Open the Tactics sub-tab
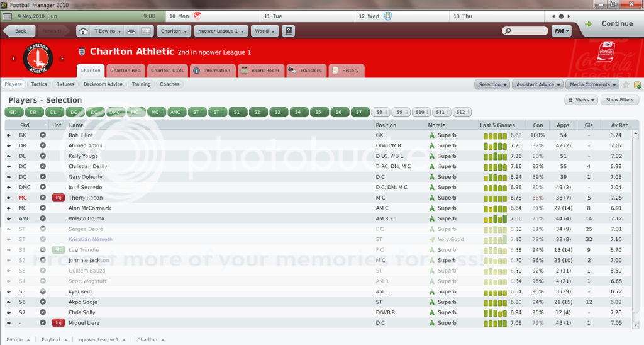 click(39, 84)
